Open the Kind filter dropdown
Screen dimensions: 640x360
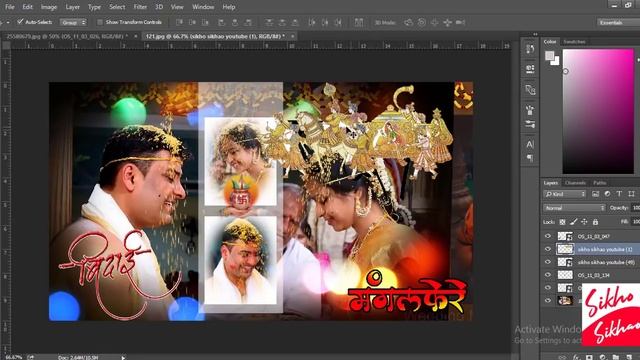pyautogui.click(x=565, y=194)
